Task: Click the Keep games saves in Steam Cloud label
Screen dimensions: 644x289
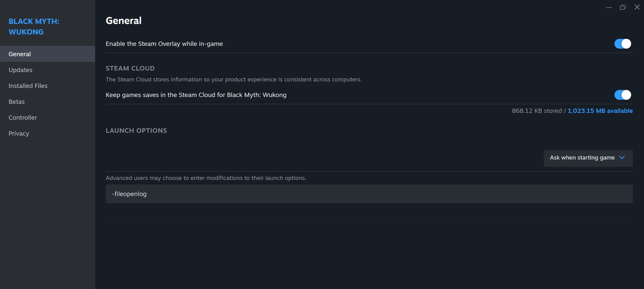Action: point(196,95)
